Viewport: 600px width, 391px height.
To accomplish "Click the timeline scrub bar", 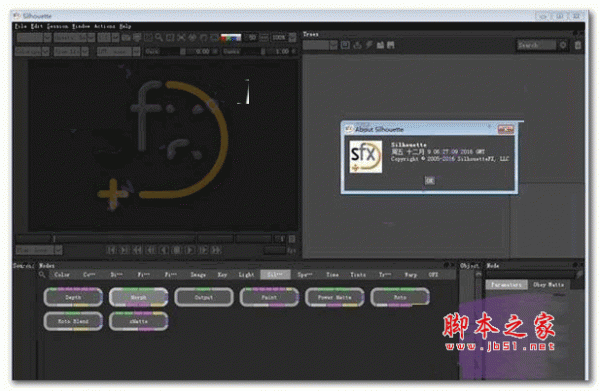I will (125, 239).
